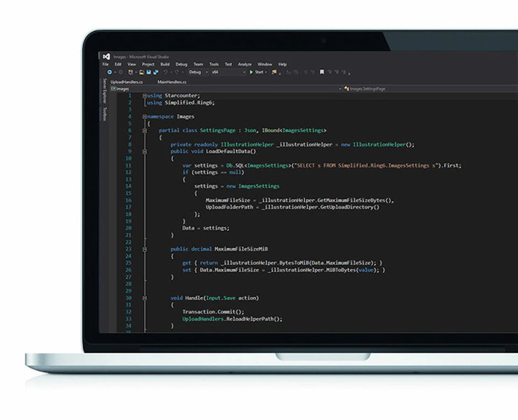Collapse the Handle method at line 30
The width and height of the screenshot is (518, 420).
tap(144, 298)
